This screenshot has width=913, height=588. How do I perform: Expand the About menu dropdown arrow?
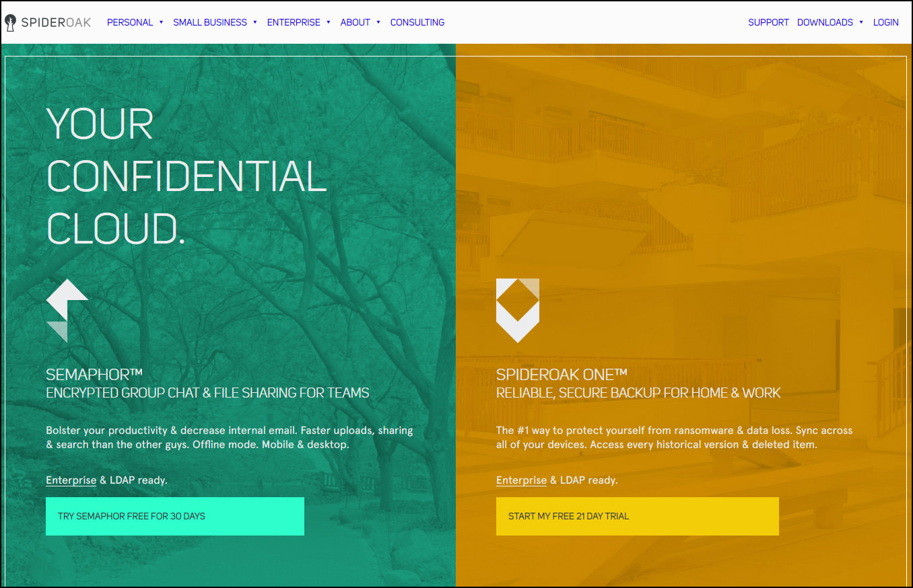coord(378,22)
